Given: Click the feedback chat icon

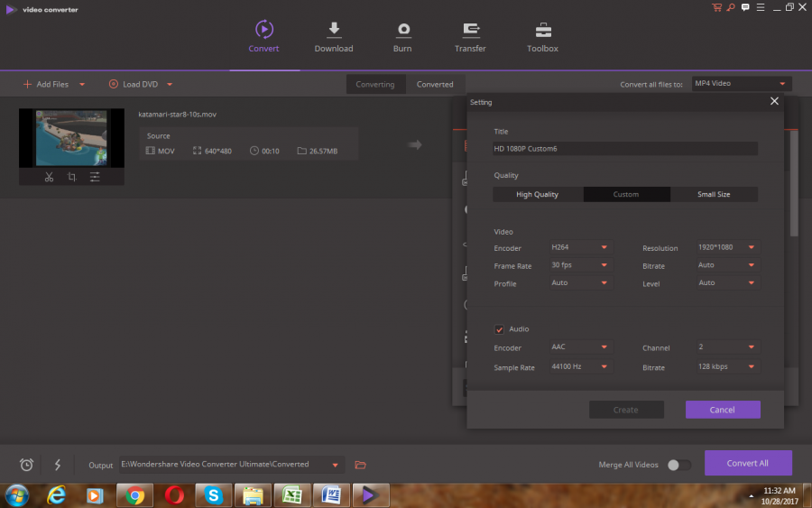Looking at the screenshot, I should pos(745,7).
